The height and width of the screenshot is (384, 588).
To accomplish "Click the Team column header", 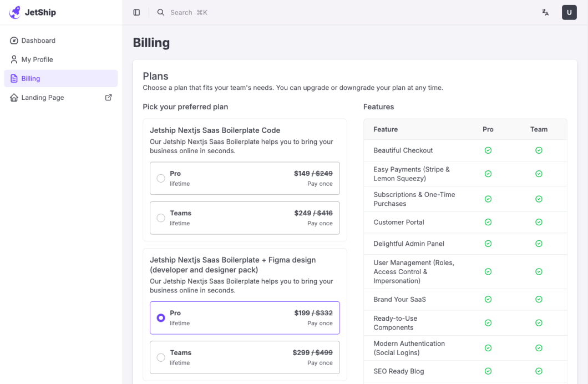I will pyautogui.click(x=539, y=129).
